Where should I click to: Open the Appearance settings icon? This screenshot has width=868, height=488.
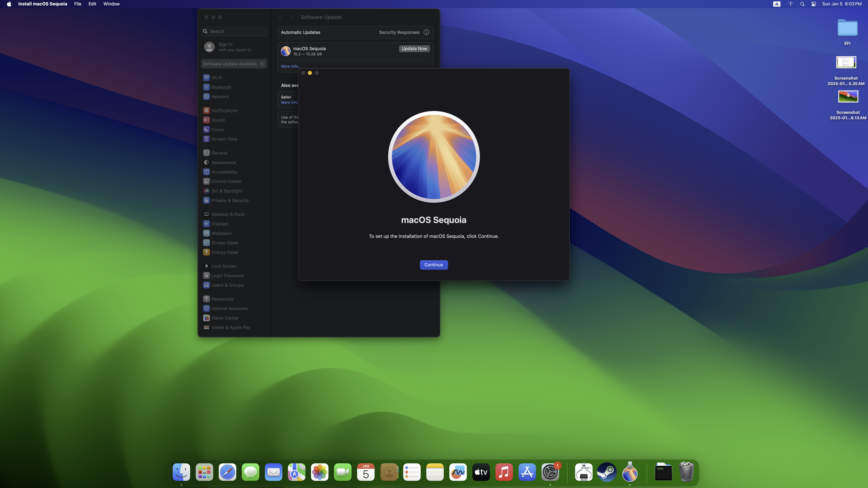coord(206,162)
